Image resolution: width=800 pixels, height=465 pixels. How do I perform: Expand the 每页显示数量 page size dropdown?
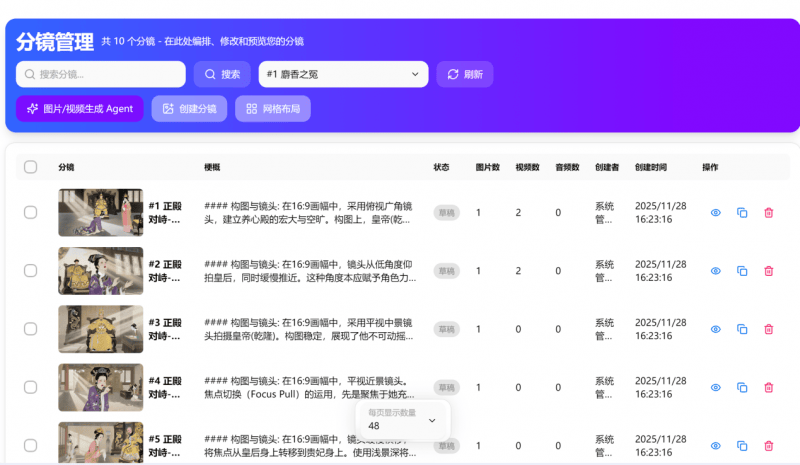403,420
